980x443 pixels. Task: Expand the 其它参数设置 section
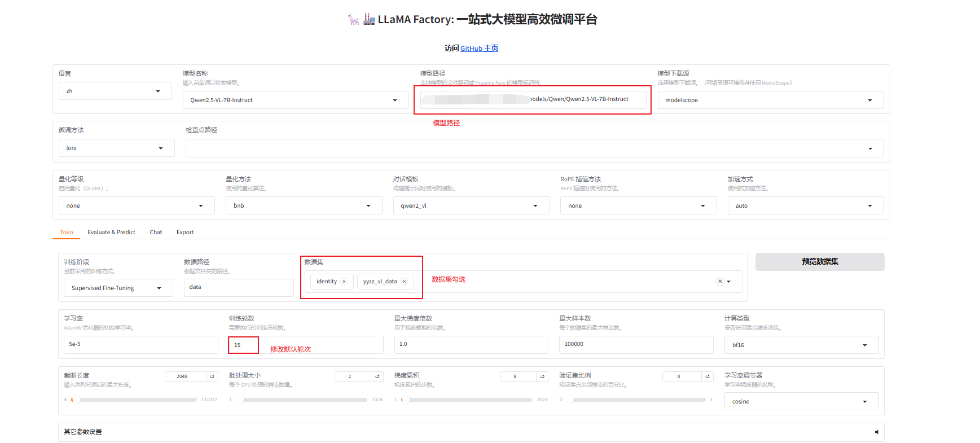[471, 432]
